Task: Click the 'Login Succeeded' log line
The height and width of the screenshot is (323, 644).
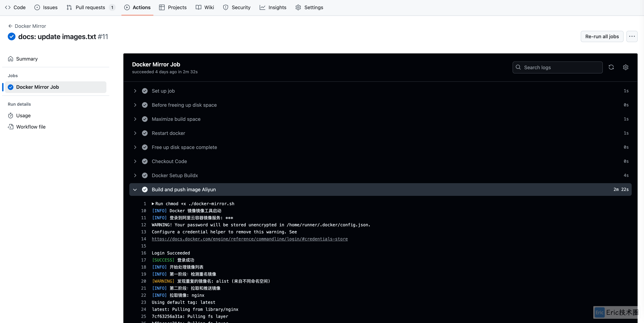Action: (x=171, y=253)
